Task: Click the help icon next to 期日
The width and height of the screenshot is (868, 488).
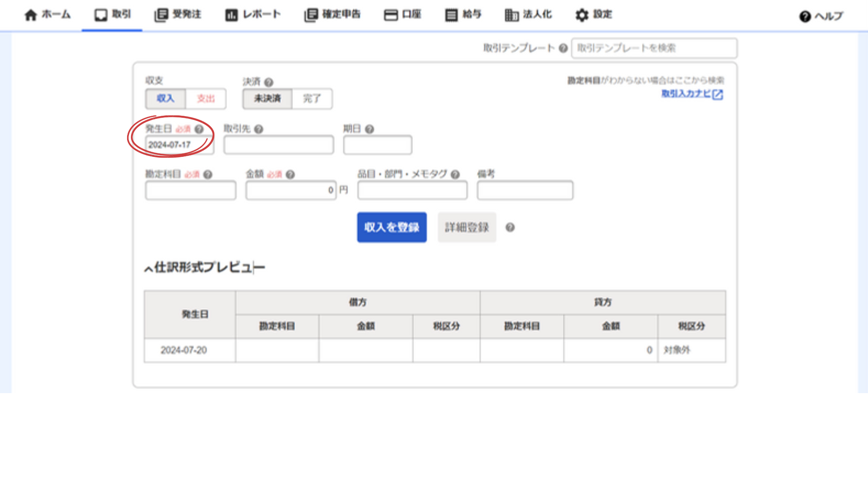Action: tap(369, 129)
